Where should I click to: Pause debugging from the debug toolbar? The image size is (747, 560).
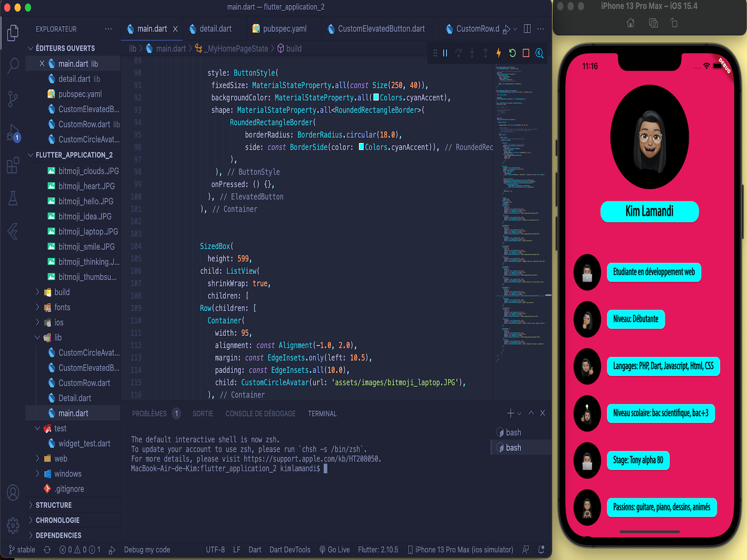click(445, 53)
